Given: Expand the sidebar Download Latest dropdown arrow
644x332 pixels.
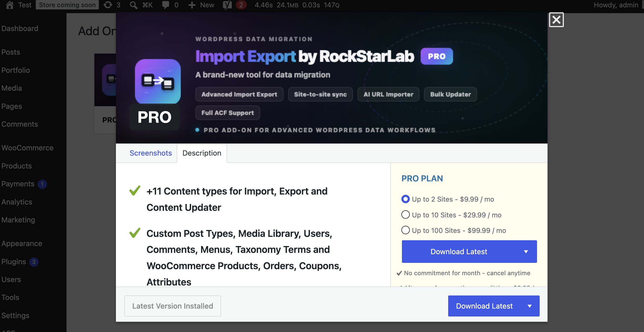Looking at the screenshot, I should point(526,252).
